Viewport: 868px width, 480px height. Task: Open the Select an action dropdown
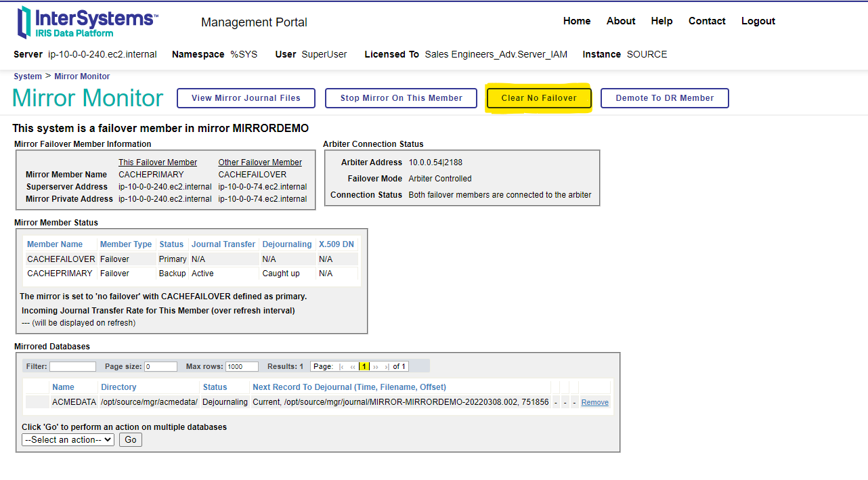pyautogui.click(x=68, y=440)
